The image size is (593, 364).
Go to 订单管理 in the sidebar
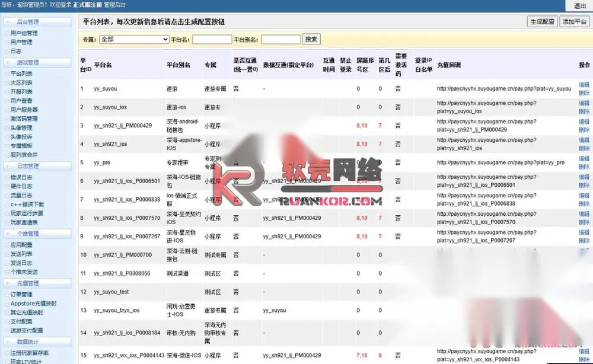pos(21,295)
